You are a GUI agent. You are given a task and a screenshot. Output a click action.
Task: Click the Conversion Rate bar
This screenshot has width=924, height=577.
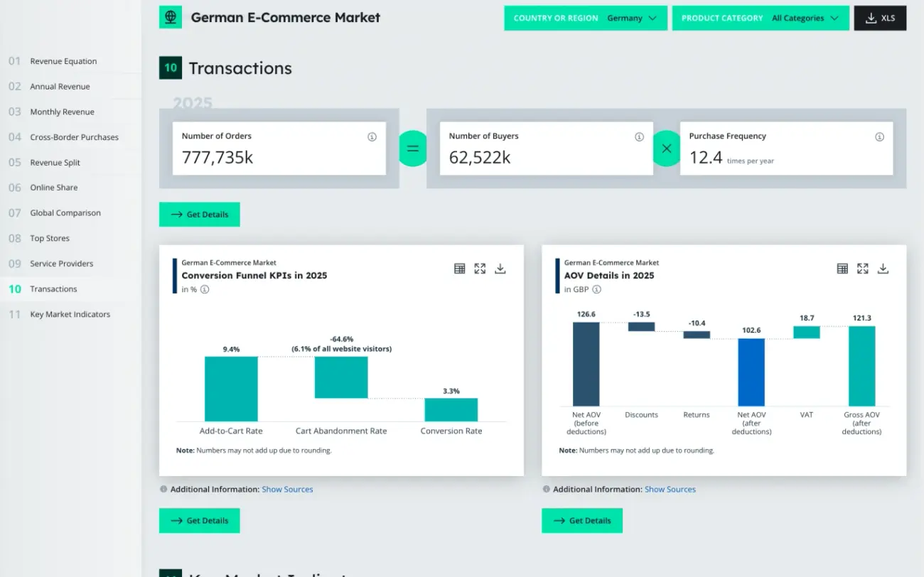451,410
